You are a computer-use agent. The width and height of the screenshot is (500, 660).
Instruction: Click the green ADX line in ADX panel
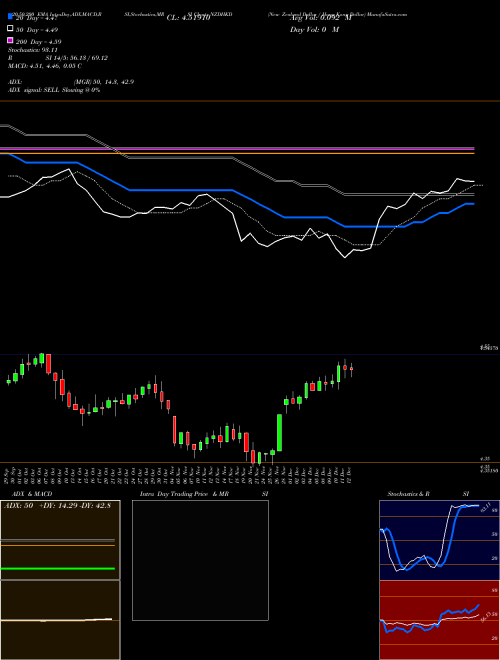58,569
